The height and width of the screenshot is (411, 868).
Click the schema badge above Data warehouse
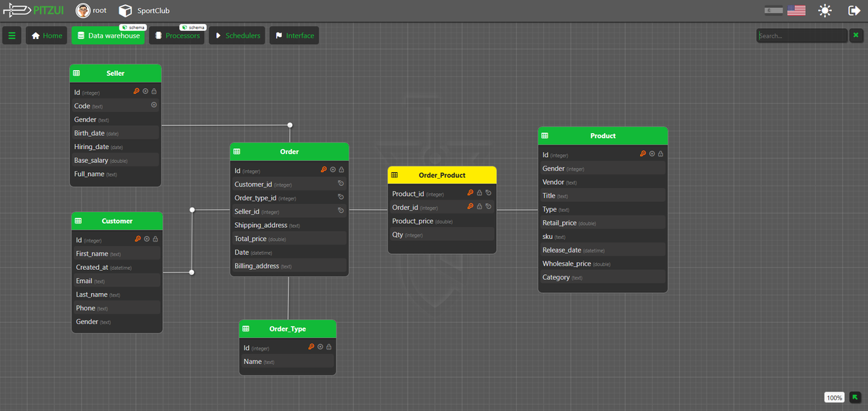[134, 27]
